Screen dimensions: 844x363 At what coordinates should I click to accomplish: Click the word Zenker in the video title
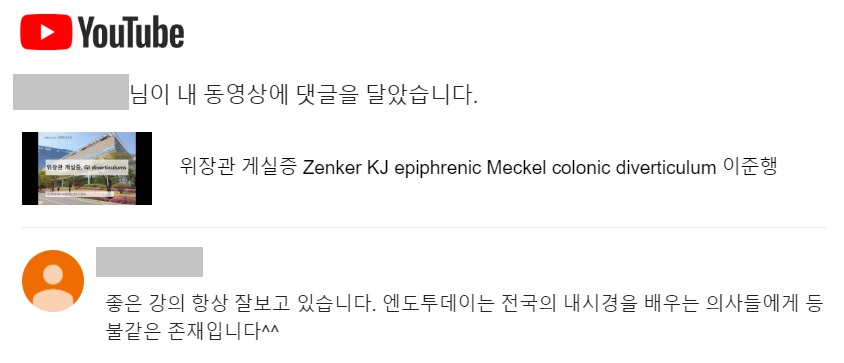coord(332,168)
